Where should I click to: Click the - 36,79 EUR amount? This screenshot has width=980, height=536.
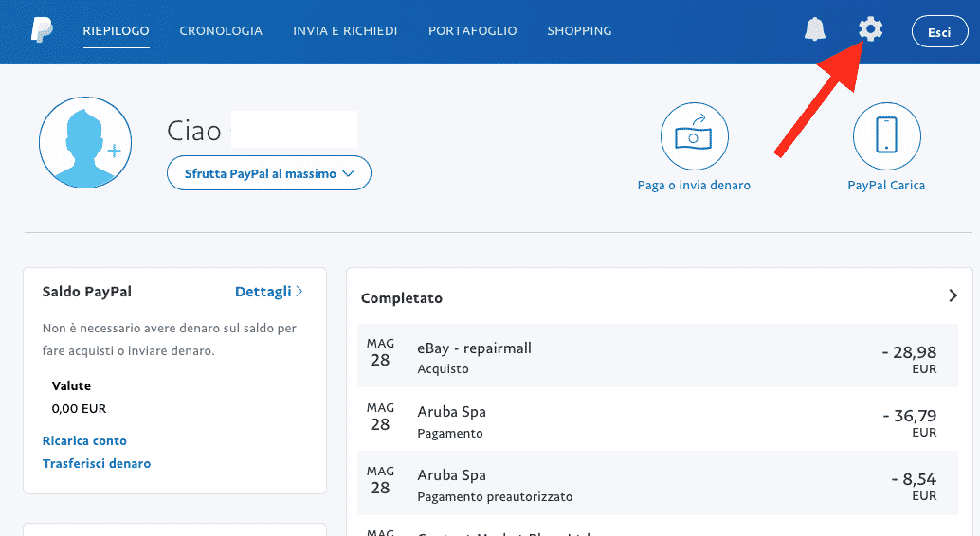pyautogui.click(x=909, y=423)
